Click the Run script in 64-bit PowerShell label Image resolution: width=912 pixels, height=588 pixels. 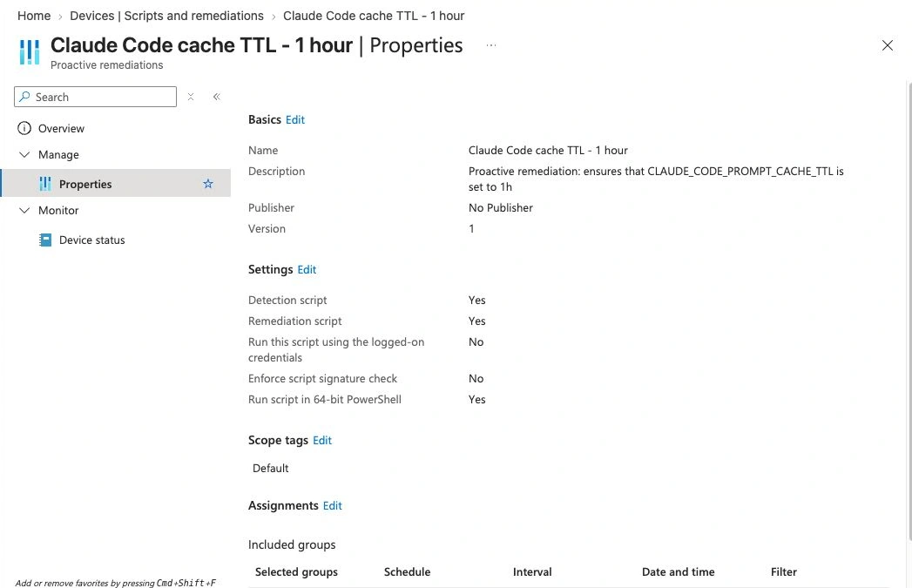coord(325,400)
